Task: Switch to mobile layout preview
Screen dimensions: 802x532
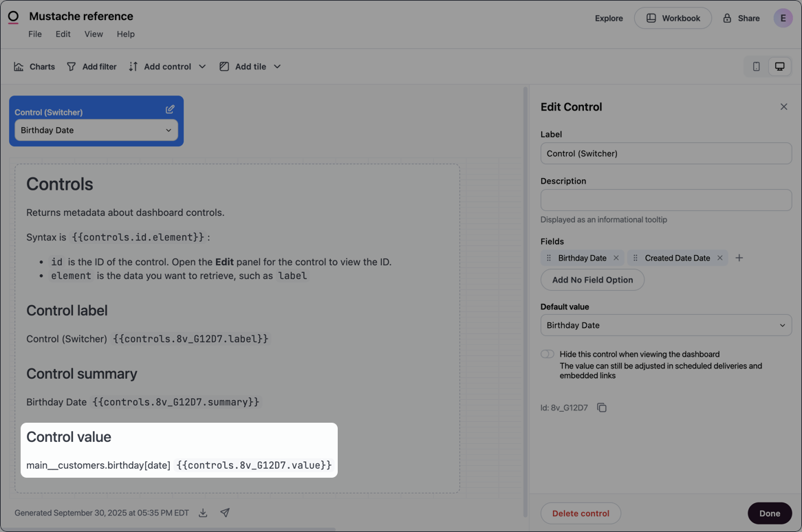Action: [x=756, y=66]
